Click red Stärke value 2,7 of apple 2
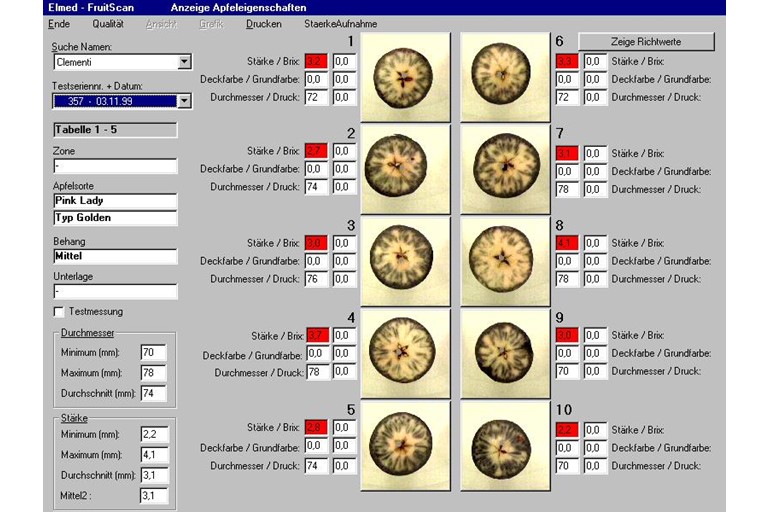Screen dimensions: 768x512 click(x=316, y=151)
